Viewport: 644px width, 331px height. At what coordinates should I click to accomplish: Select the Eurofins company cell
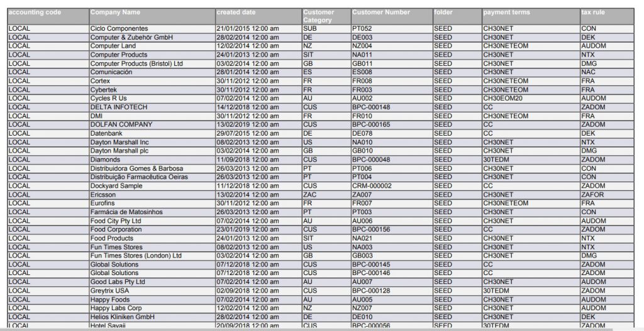click(x=152, y=203)
